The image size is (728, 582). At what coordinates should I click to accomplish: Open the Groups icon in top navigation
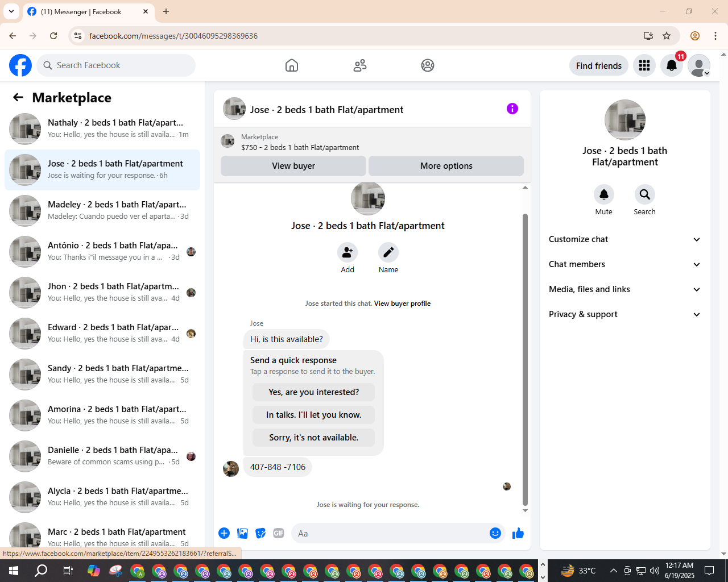coord(428,65)
